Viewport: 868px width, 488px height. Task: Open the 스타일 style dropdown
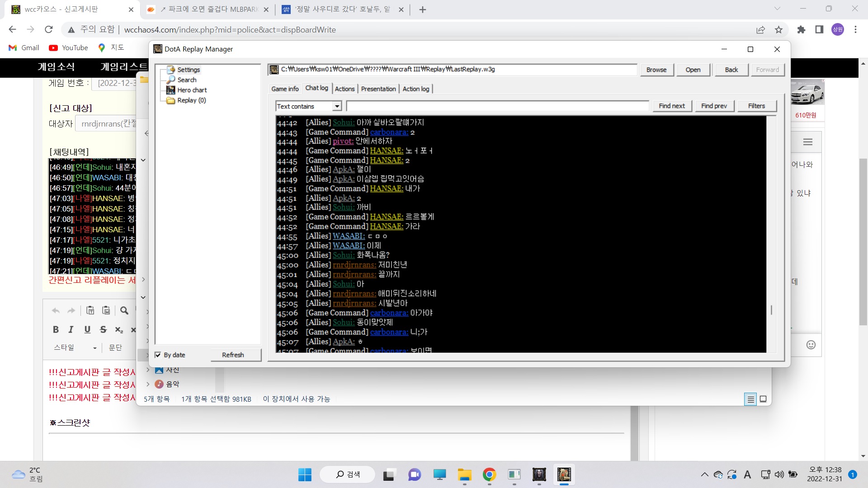click(75, 347)
